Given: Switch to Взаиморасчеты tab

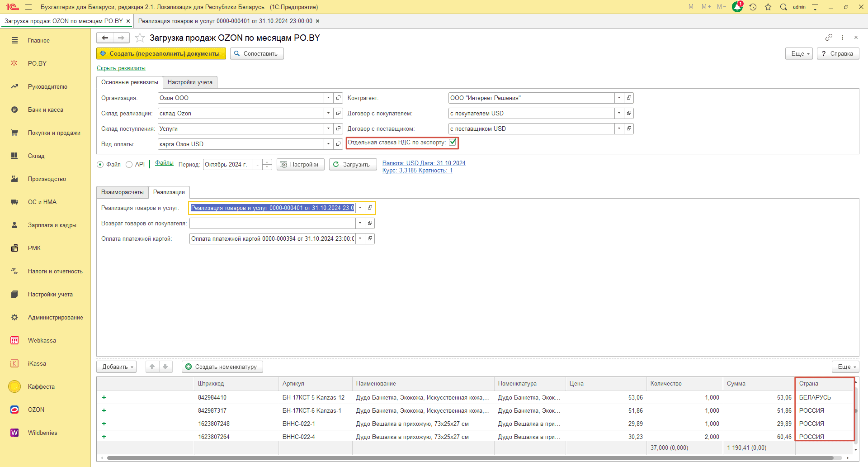Looking at the screenshot, I should click(x=123, y=192).
